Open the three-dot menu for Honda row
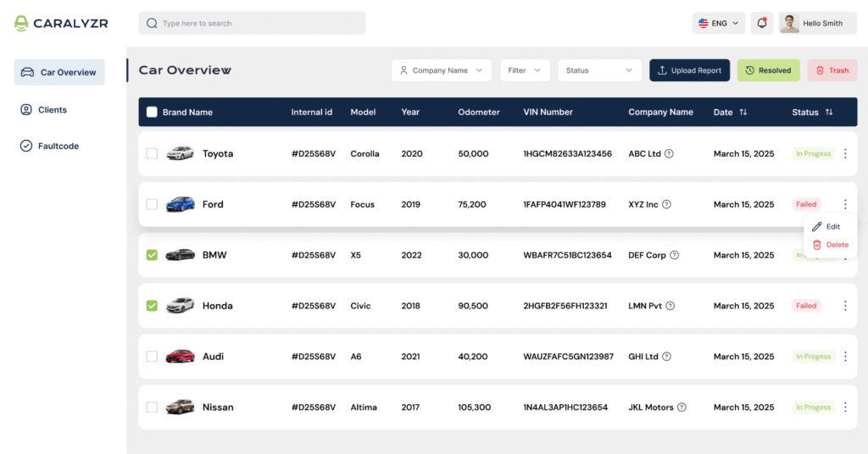 pyautogui.click(x=845, y=306)
